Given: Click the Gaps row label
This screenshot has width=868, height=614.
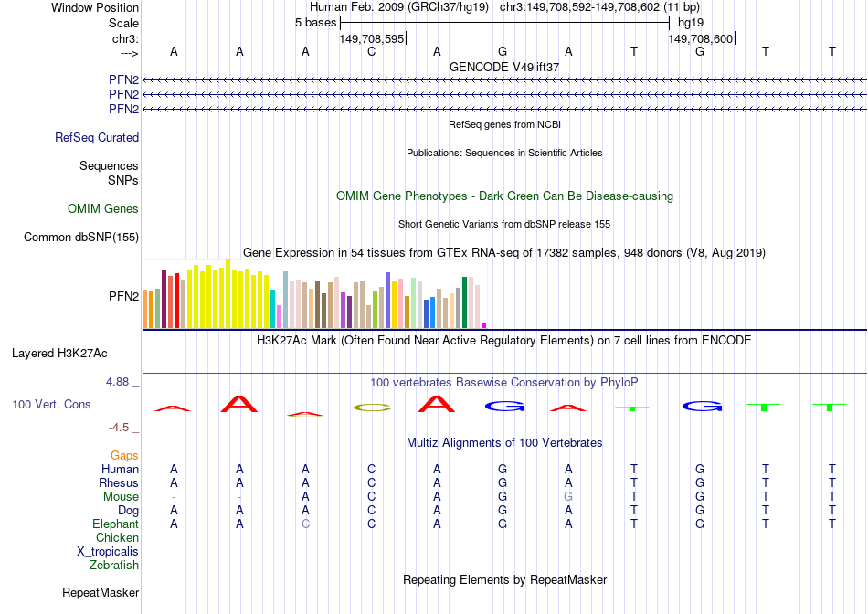Looking at the screenshot, I should pyautogui.click(x=124, y=455).
